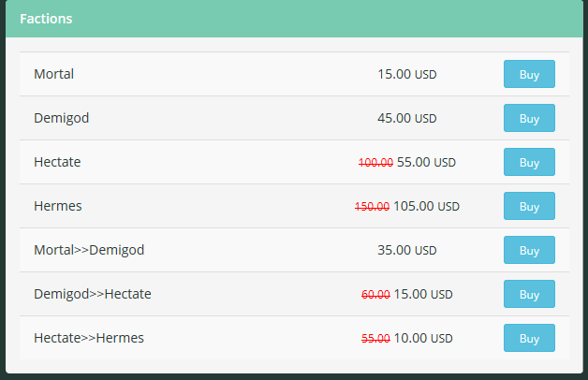588x380 pixels.
Task: Buy the Hermes faction package
Action: 529,206
